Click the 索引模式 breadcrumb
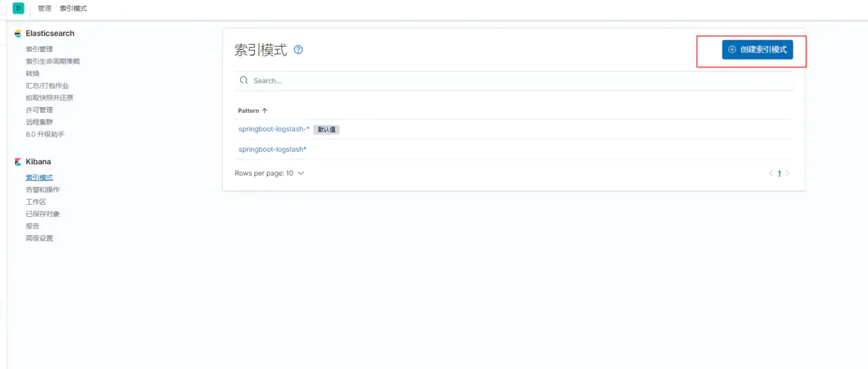 [x=73, y=8]
